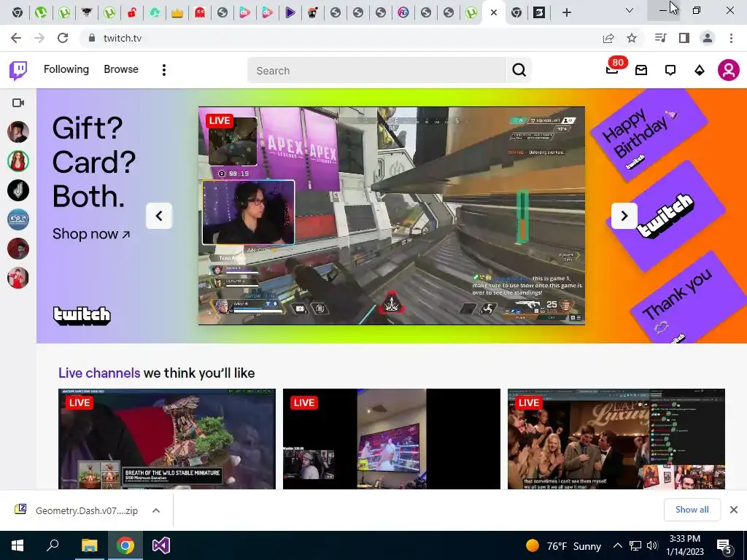Open the dark red avatar channel in sidebar

[x=18, y=249]
